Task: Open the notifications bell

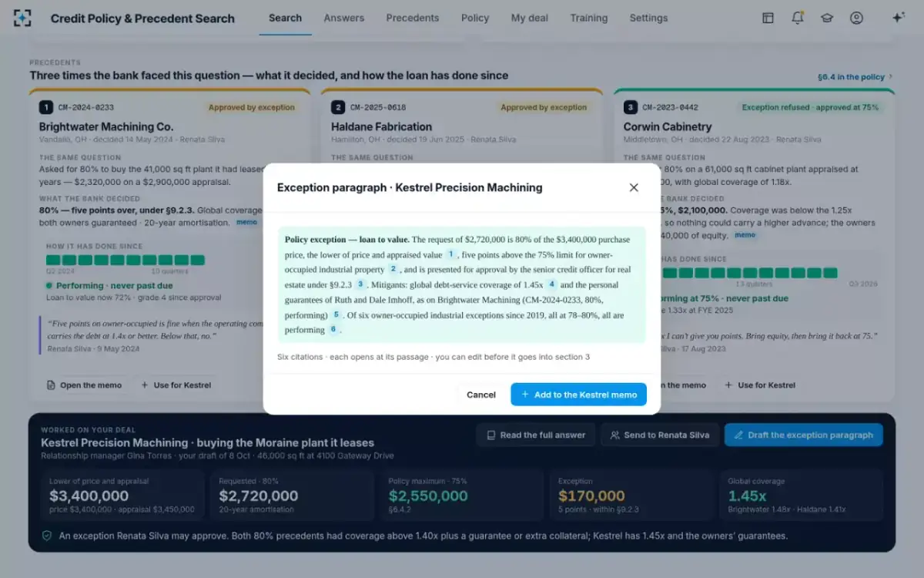Action: click(x=798, y=18)
